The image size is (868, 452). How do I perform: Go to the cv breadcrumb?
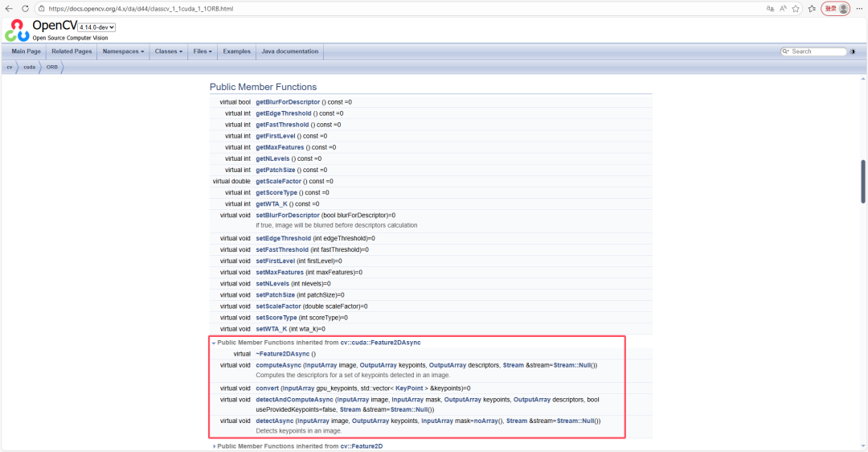pos(10,67)
